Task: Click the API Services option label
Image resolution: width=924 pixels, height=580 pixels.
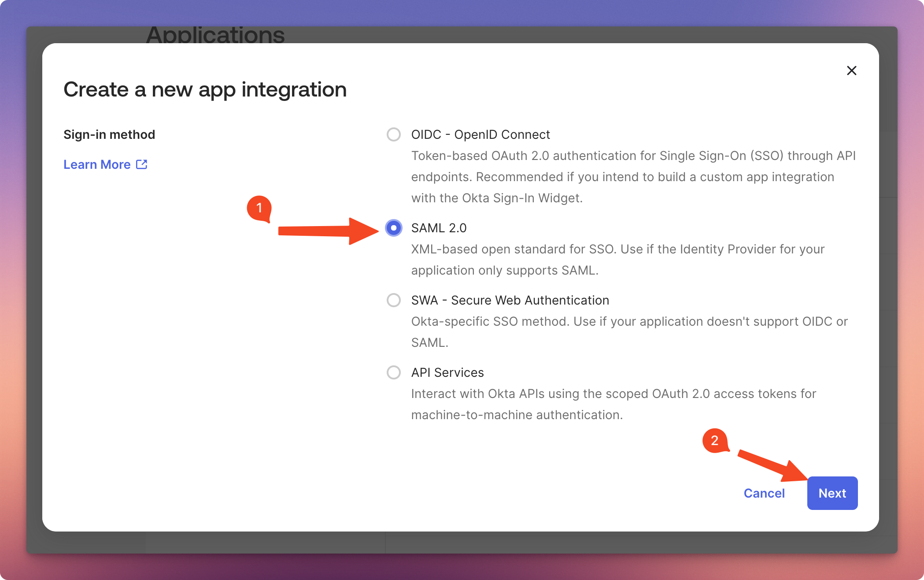Action: coord(447,372)
